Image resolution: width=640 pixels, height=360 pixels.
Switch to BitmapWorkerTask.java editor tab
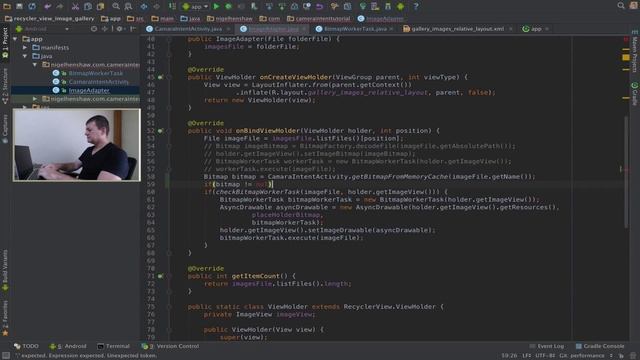click(355, 29)
